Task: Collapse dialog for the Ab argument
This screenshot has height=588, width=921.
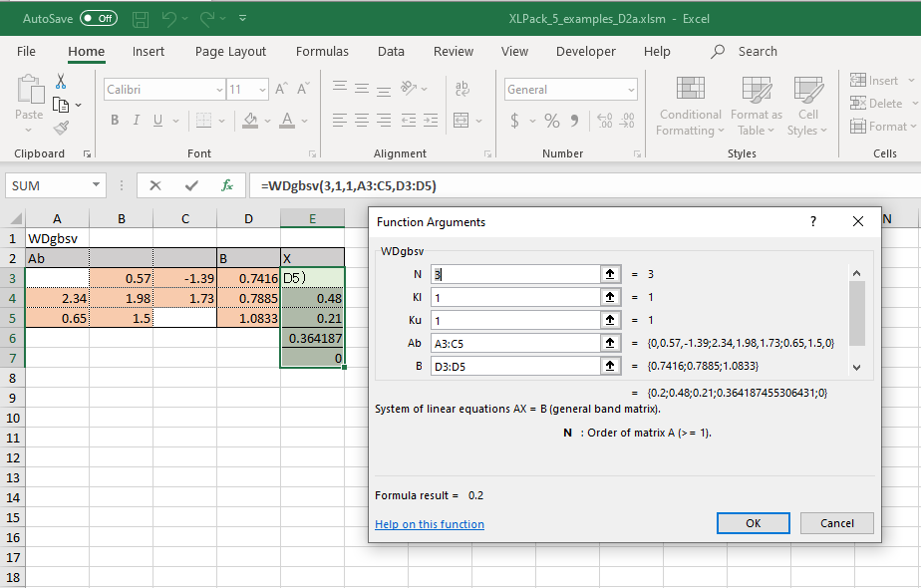Action: pyautogui.click(x=610, y=343)
